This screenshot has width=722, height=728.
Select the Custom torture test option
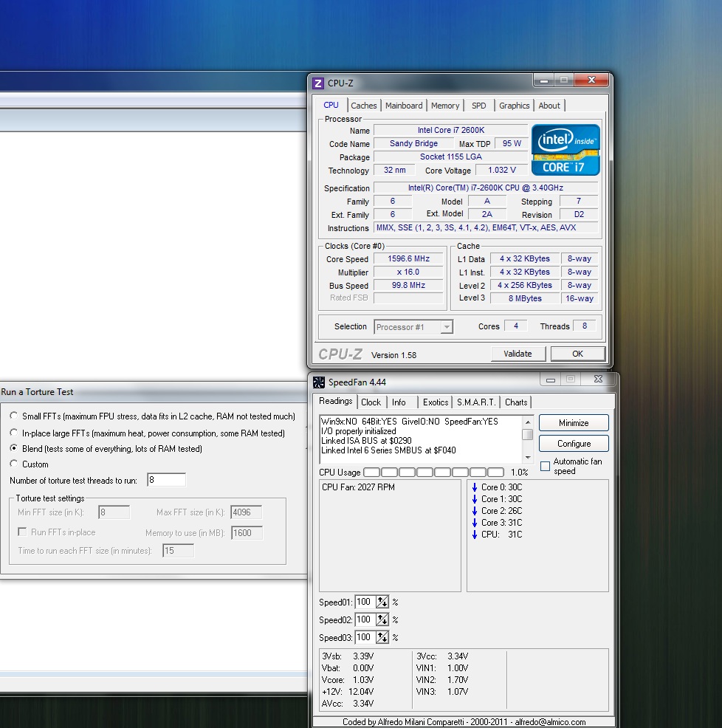[14, 464]
